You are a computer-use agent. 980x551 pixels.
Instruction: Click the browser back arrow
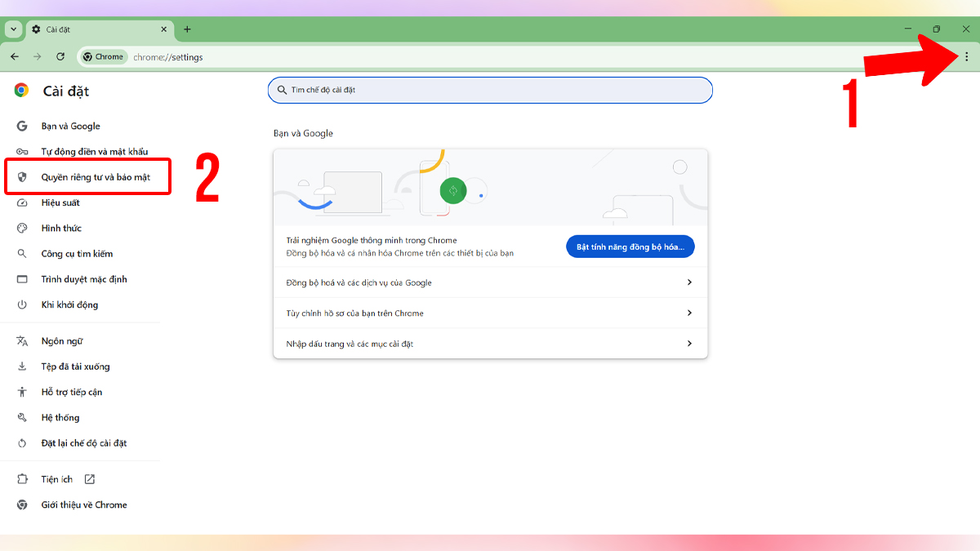coord(15,57)
